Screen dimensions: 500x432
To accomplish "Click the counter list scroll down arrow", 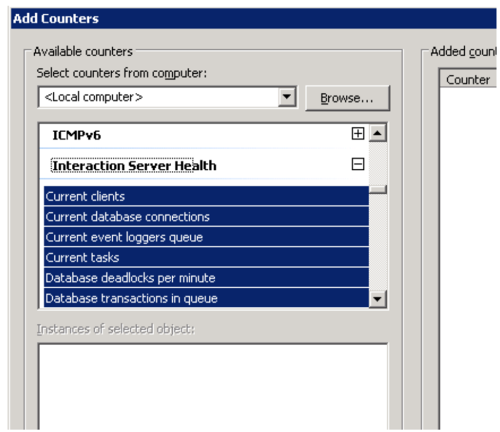I will (377, 299).
